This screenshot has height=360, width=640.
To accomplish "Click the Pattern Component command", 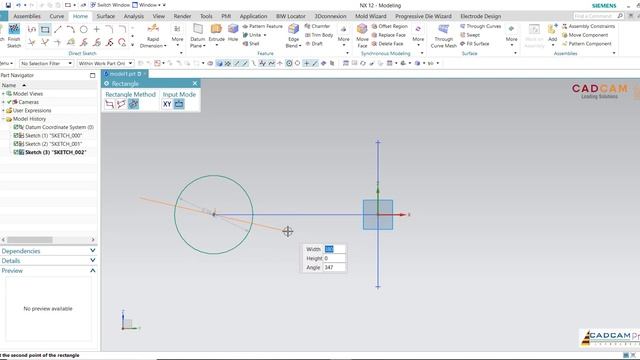I will click(587, 44).
